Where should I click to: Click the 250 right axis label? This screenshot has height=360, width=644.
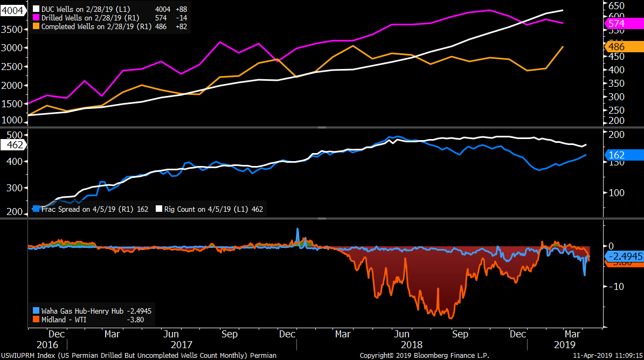pos(617,110)
